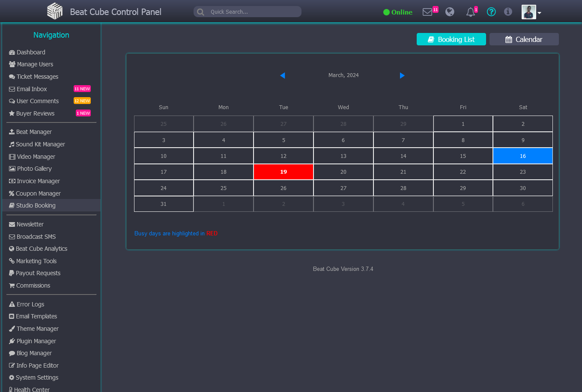The width and height of the screenshot is (582, 392).
Task: Select day 22 in calendar
Action: pos(463,172)
